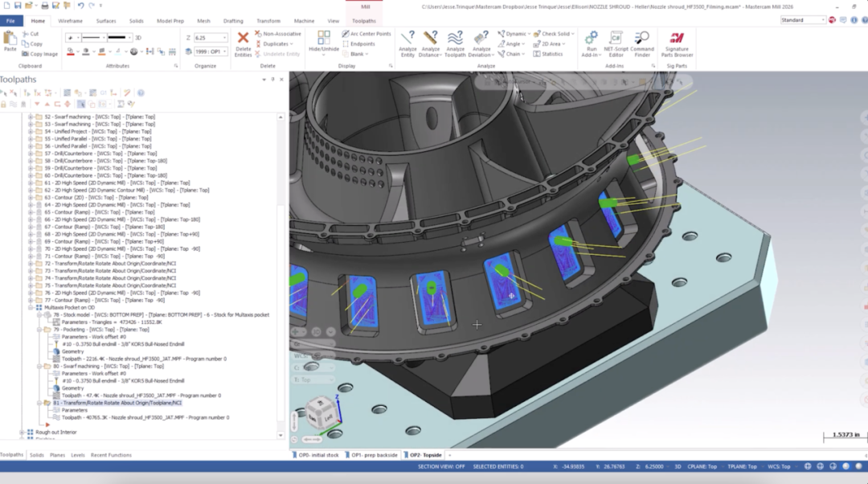Select operation 81 - Transform/Rotate in the tree

tap(117, 403)
